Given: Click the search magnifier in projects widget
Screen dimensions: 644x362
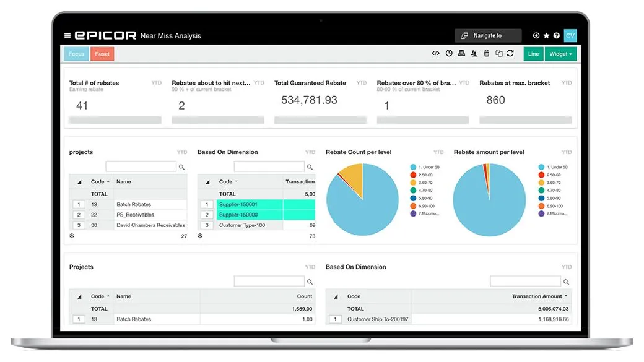Looking at the screenshot, I should pos(182,167).
